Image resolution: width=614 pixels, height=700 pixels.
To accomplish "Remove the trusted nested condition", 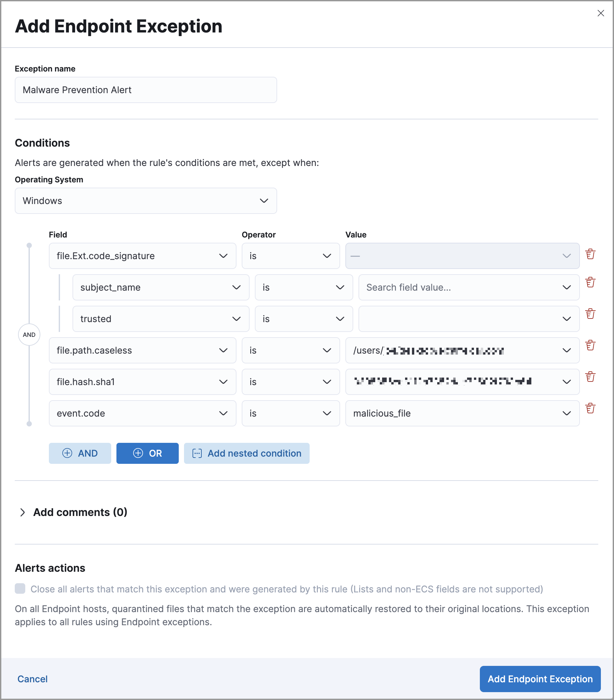I will coord(590,314).
